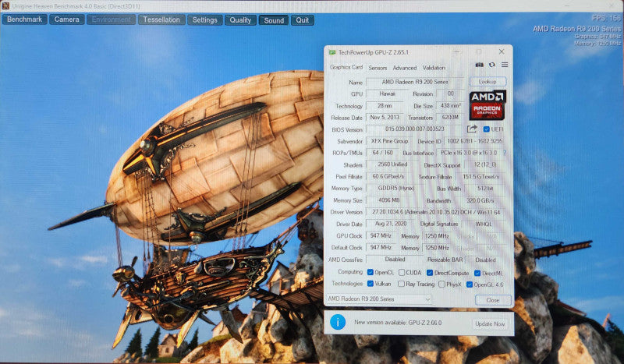This screenshot has height=364, width=624.
Task: Open the Quality menu in Heaven
Action: (240, 20)
